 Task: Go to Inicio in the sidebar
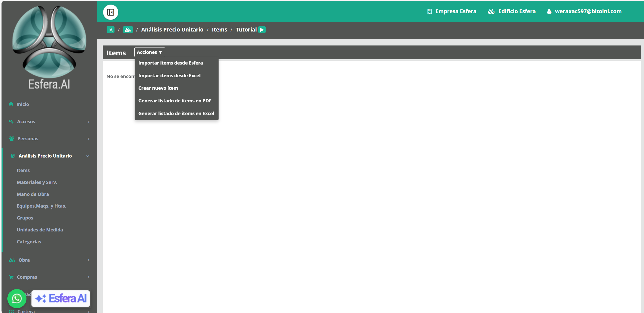coord(23,104)
